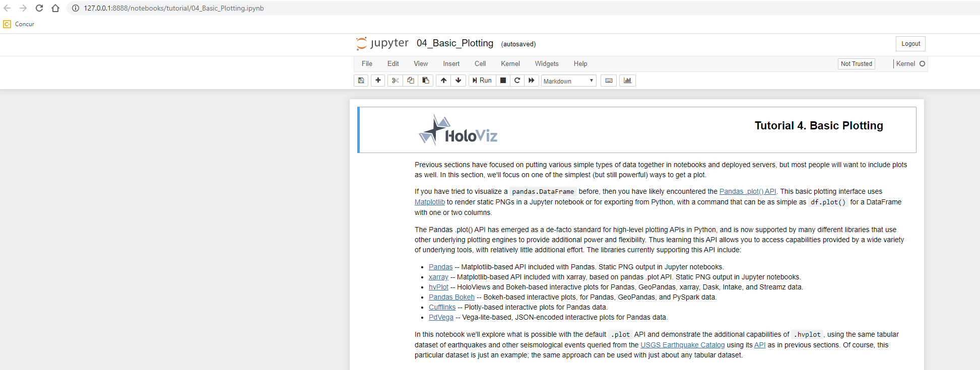Screen dimensions: 980x370
Task: Click the HoloViz logo image
Action: (458, 130)
